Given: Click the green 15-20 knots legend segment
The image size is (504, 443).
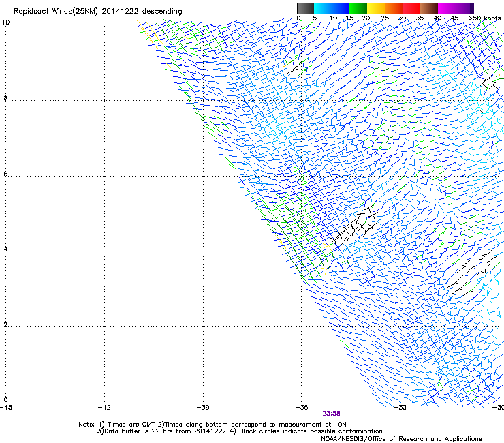Looking at the screenshot, I should coord(358,8).
